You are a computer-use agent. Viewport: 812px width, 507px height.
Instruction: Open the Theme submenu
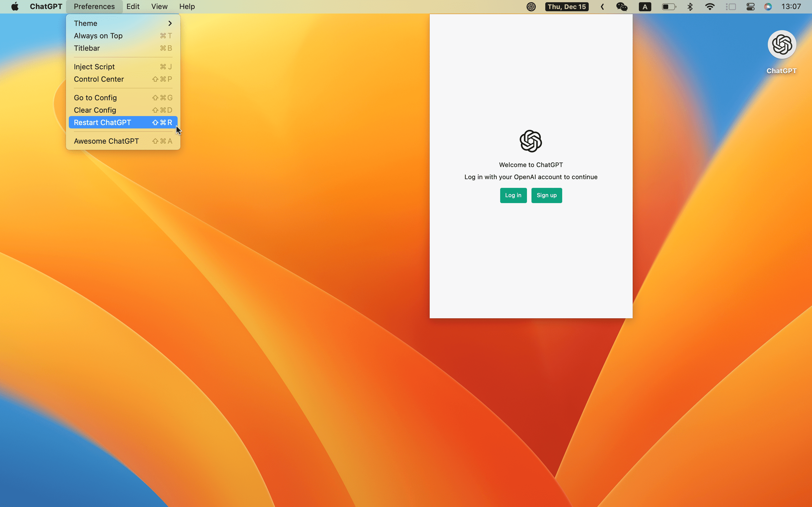pos(123,23)
